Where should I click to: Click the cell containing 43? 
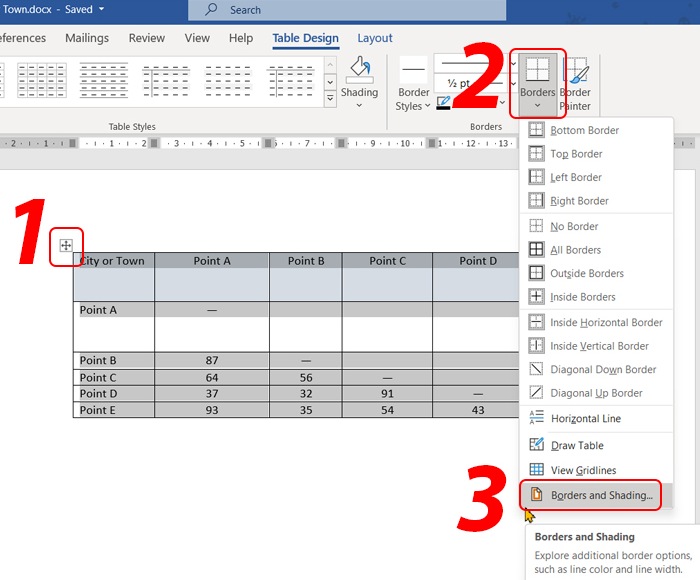point(476,410)
